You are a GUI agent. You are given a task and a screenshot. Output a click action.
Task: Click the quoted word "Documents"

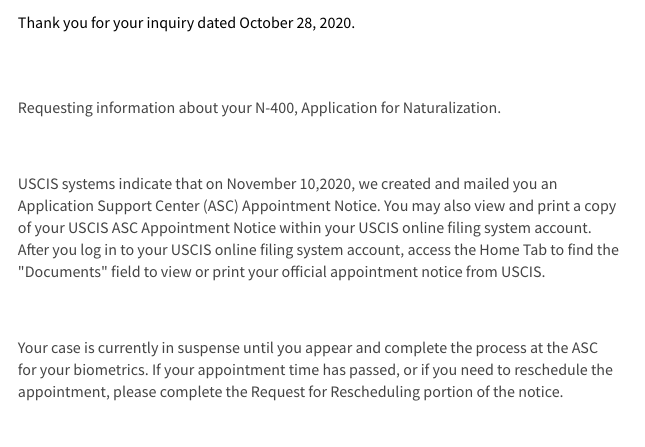pyautogui.click(x=63, y=272)
